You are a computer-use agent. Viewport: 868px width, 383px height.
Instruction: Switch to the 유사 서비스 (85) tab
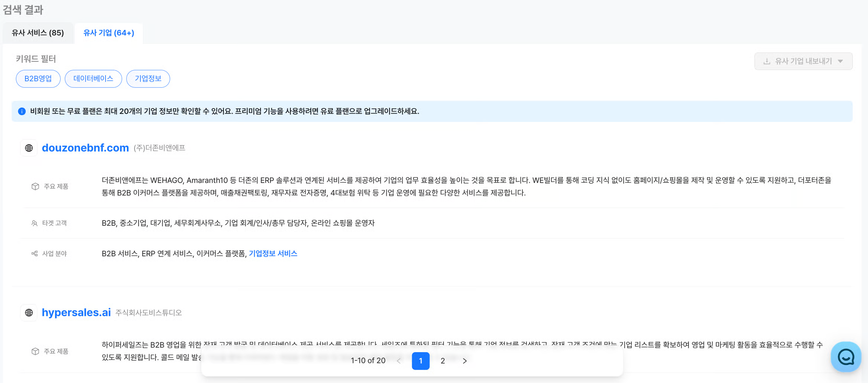tap(38, 33)
